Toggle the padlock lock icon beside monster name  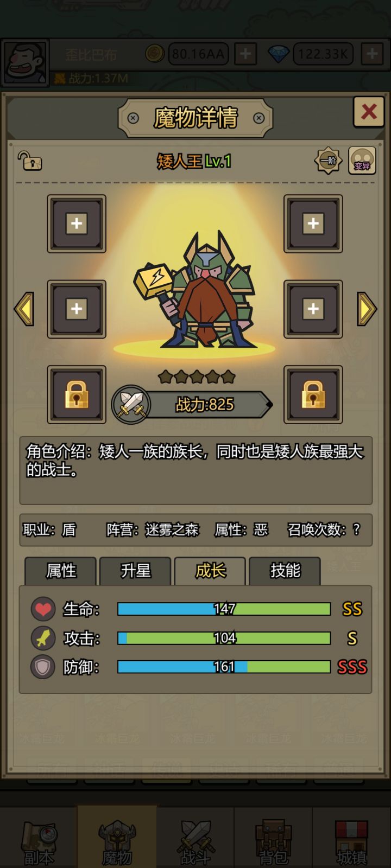coord(30,161)
